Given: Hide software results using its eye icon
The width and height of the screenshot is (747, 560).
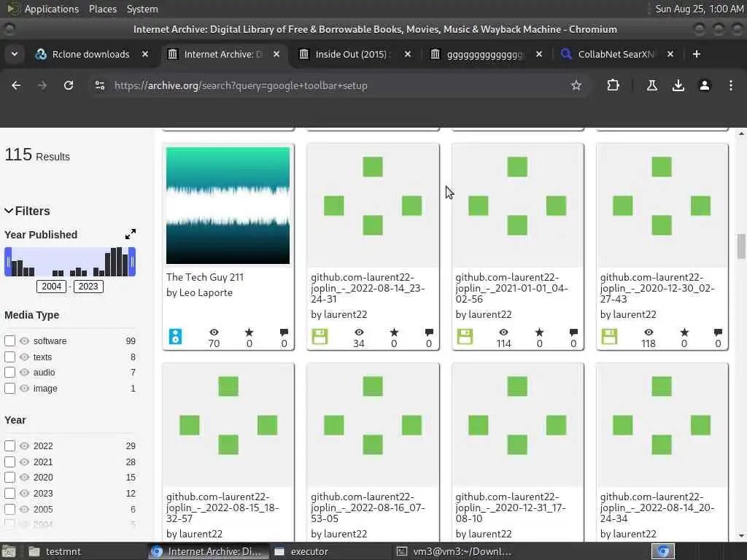Looking at the screenshot, I should [24, 341].
